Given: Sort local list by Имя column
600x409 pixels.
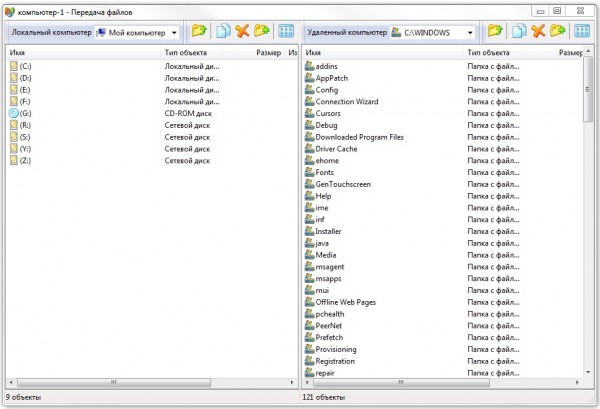Looking at the screenshot, I should pyautogui.click(x=84, y=53).
